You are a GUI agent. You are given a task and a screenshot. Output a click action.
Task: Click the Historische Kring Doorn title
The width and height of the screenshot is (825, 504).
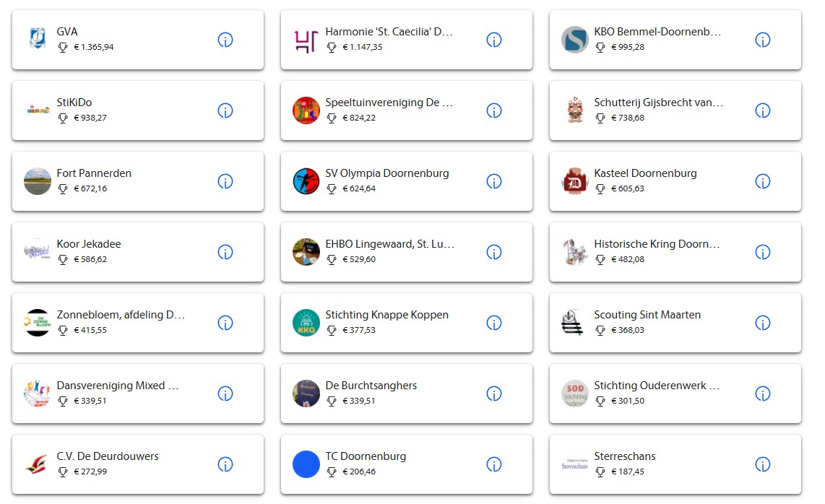tap(657, 244)
